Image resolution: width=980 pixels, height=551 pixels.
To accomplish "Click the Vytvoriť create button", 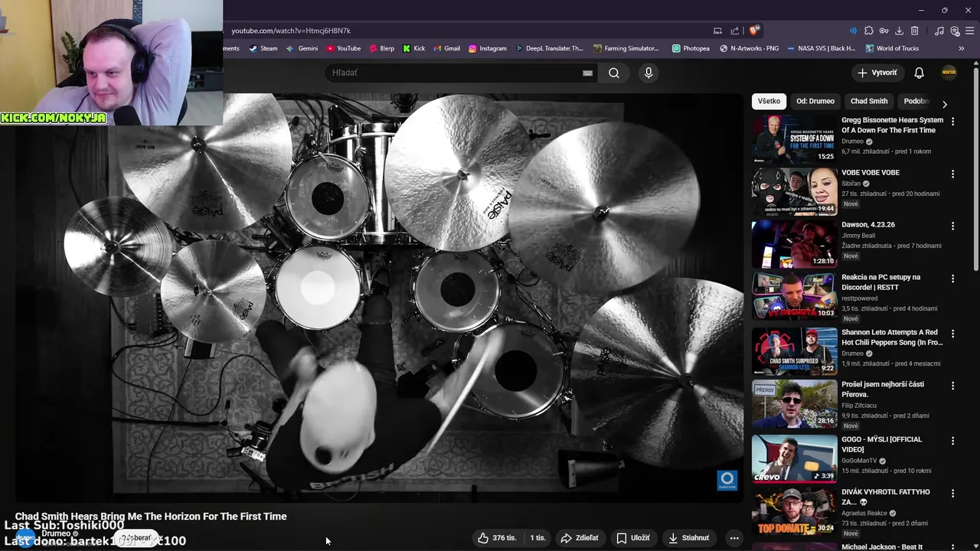I will point(877,73).
